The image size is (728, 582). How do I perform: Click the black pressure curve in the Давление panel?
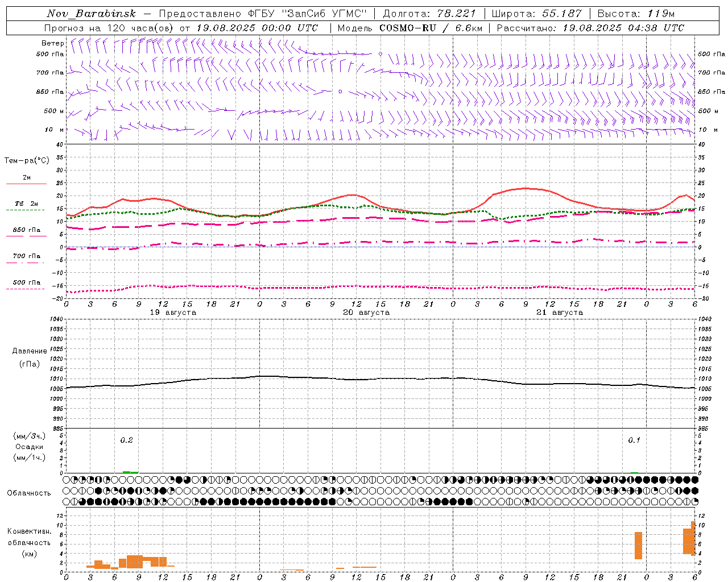(x=380, y=379)
